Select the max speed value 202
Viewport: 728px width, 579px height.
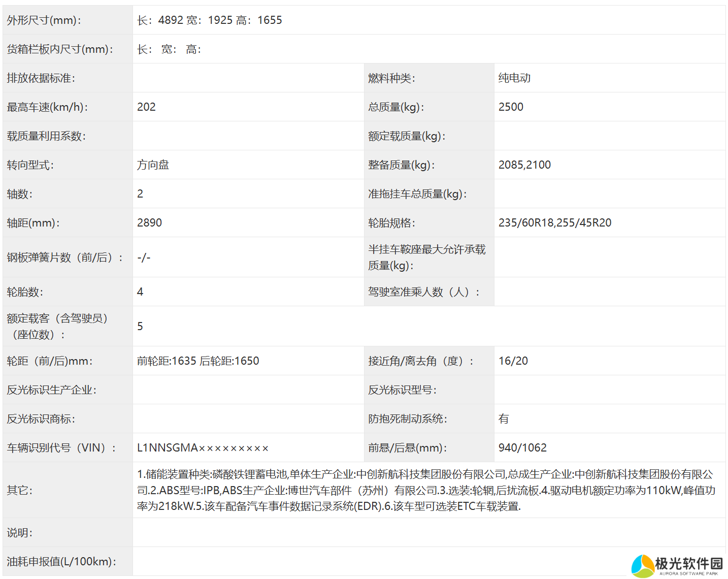click(146, 107)
